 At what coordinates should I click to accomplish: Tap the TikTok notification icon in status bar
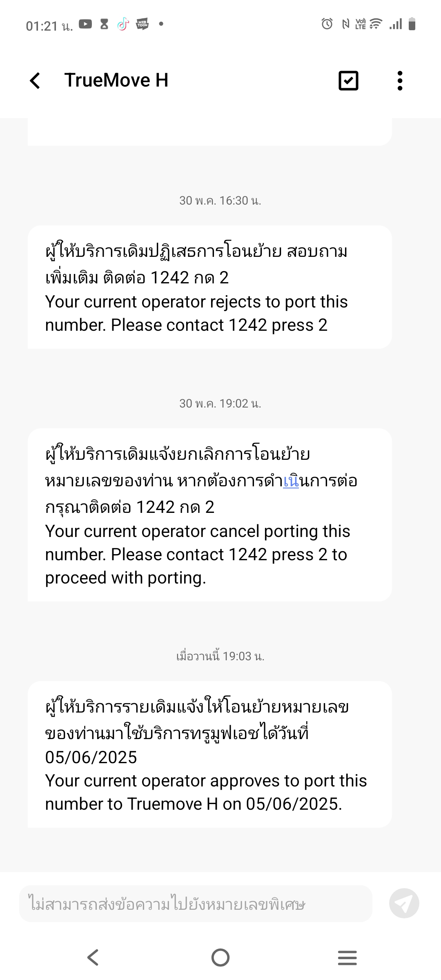point(123,24)
